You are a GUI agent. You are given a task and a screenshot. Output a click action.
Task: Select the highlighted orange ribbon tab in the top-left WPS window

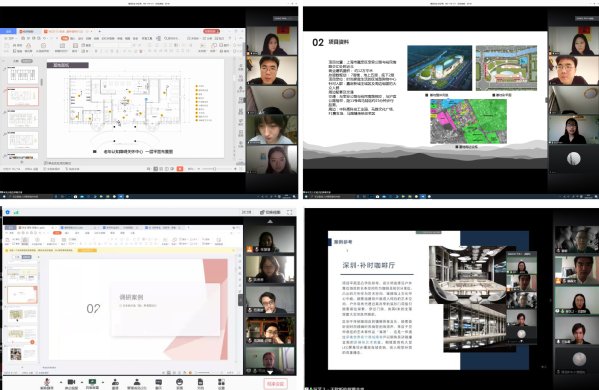[x=65, y=38]
